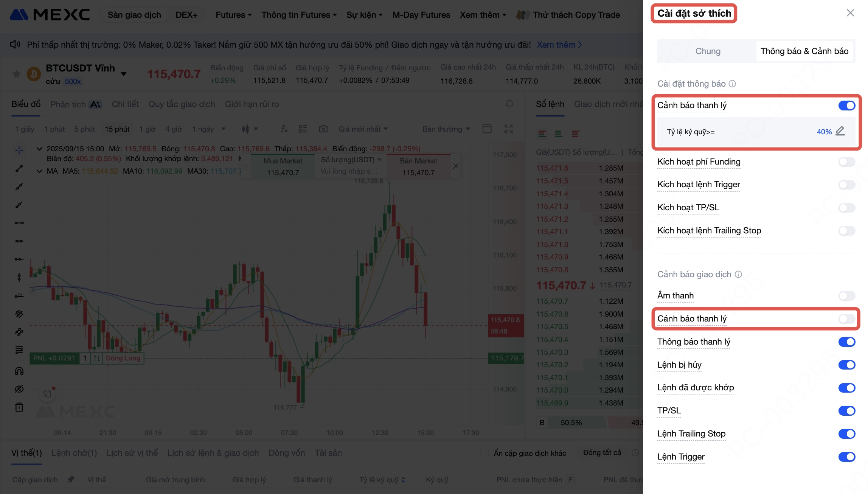Click the info icon beside Cảnh báo giao dịch
The image size is (868, 494).
738,274
